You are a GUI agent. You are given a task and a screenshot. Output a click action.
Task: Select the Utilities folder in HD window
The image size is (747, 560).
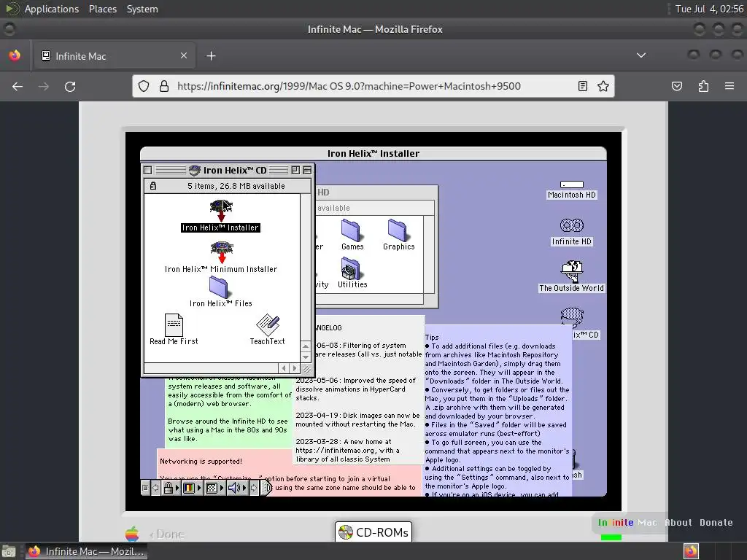tap(352, 269)
